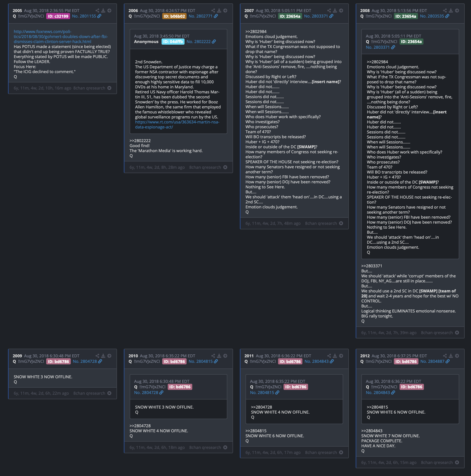
Task: Click the share icon on post 2007
Action: pos(329,11)
